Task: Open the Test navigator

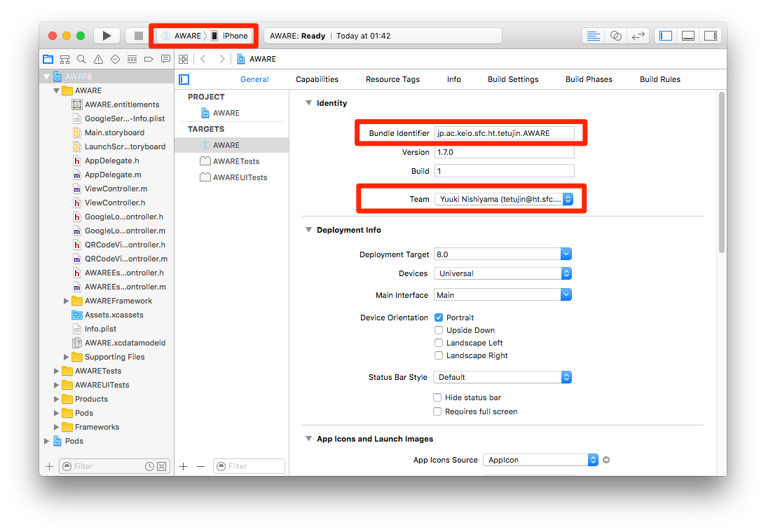Action: coord(116,59)
